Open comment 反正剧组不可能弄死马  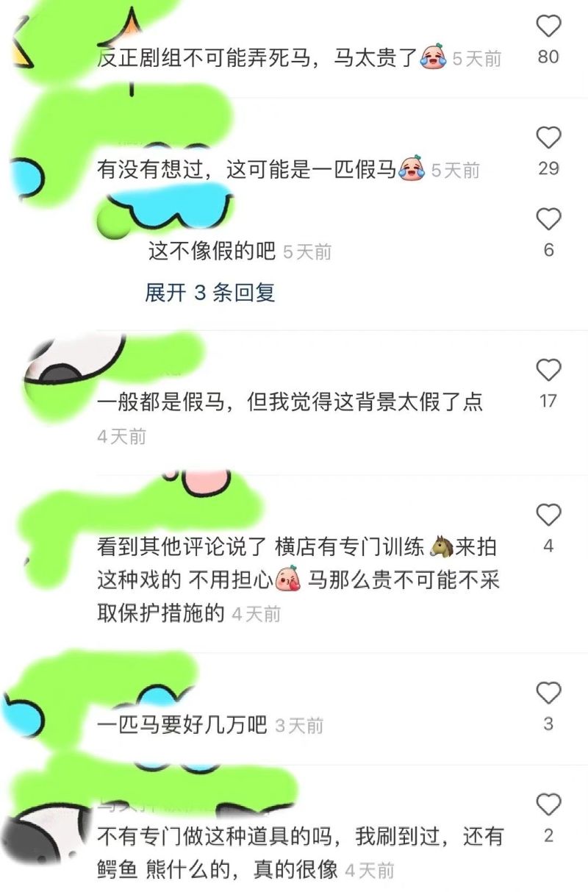257,57
